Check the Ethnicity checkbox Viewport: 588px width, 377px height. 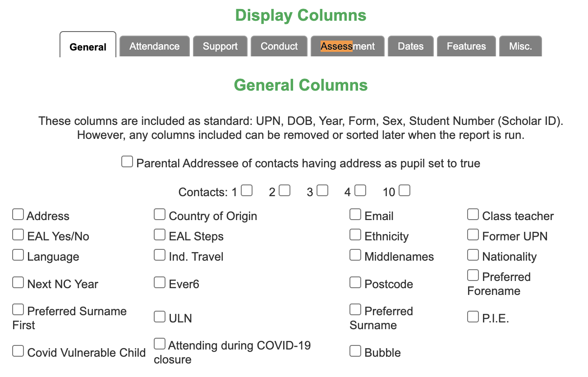tap(355, 234)
